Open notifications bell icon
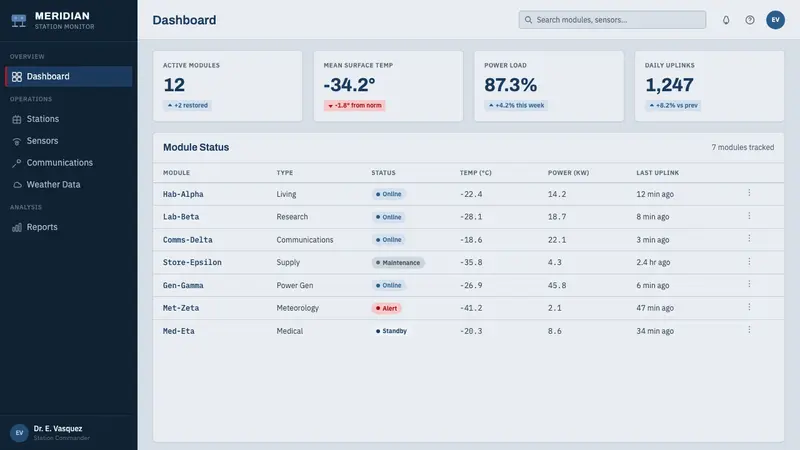Viewport: 800px width, 450px height. [x=726, y=20]
